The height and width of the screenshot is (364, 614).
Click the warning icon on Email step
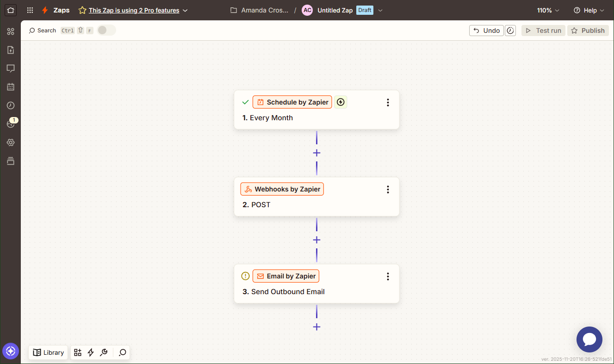246,276
